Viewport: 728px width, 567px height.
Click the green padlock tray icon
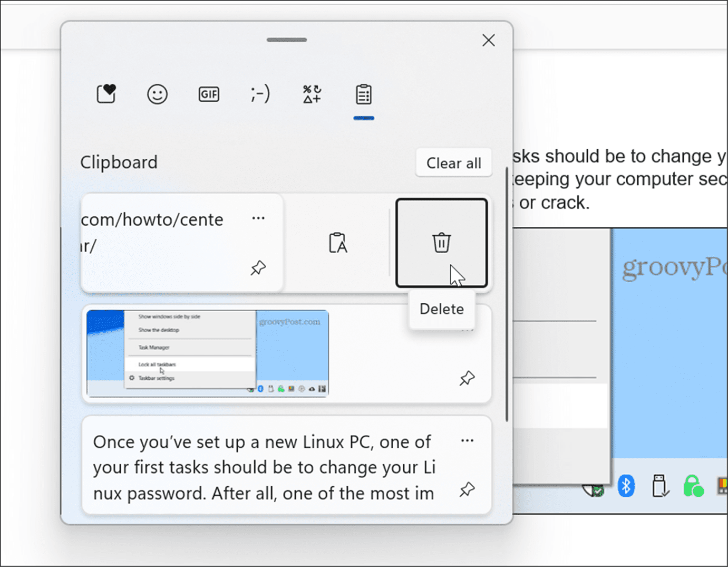pos(694,486)
